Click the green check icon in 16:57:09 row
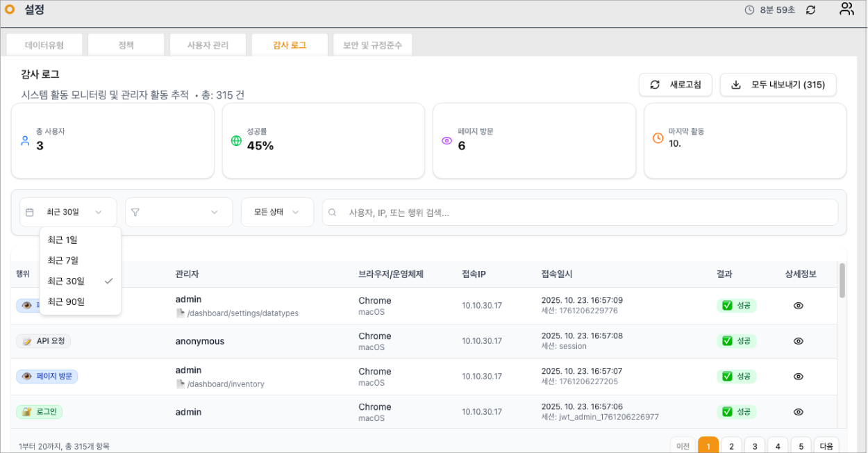868x453 pixels. pyautogui.click(x=727, y=306)
